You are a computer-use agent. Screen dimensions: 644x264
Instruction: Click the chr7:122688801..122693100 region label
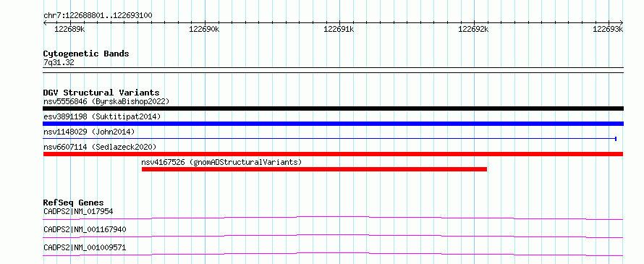tap(98, 16)
